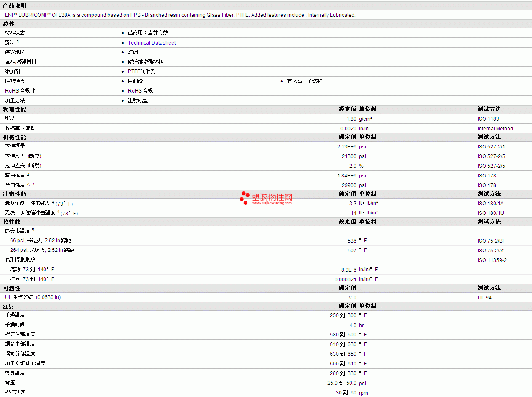Click the 产品说明 section header

[14, 5]
